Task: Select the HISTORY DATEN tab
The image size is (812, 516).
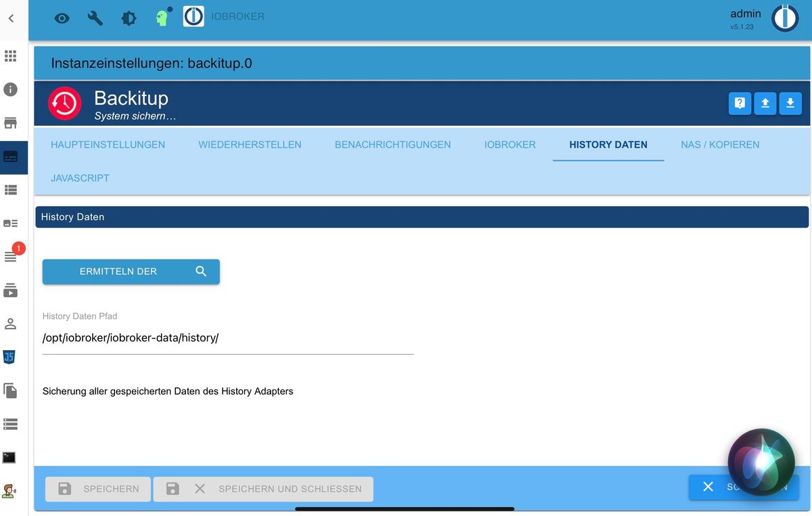Action: [x=608, y=144]
